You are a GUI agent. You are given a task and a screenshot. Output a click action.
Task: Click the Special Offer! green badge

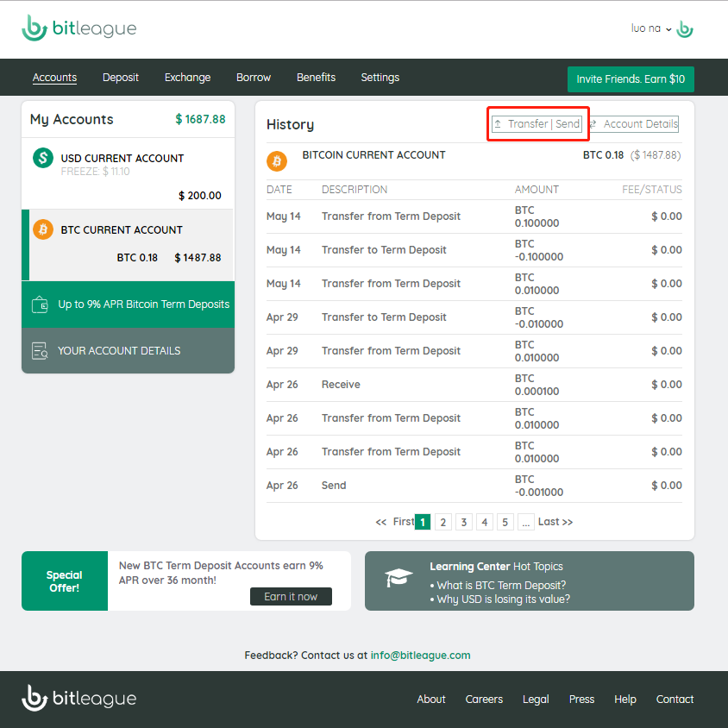[65, 581]
